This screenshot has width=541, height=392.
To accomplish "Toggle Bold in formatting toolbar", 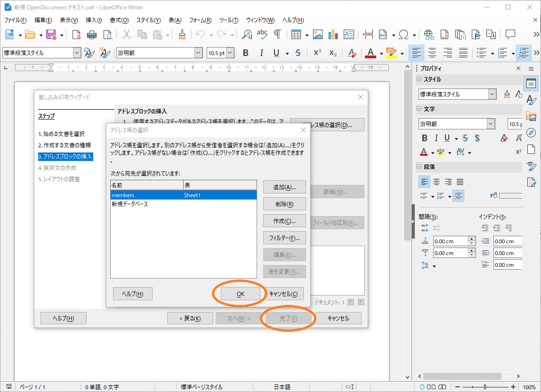I will [246, 53].
